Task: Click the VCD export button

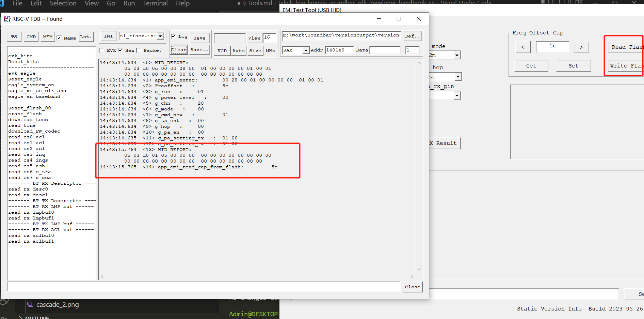Action: click(222, 50)
